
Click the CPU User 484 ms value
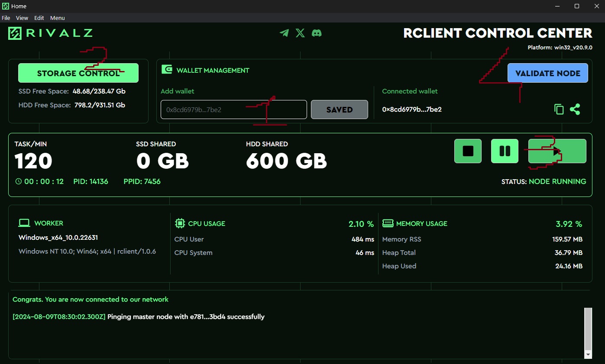tap(363, 239)
